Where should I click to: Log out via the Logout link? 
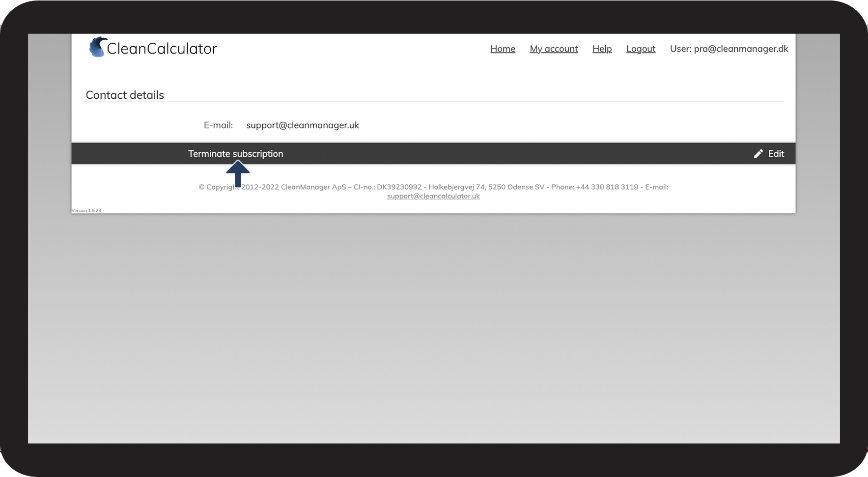641,49
